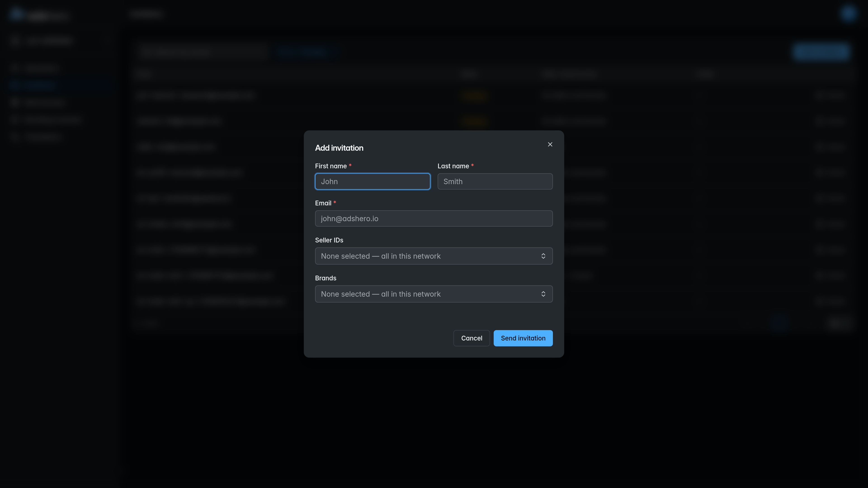Focus the Last name field showing Smith

click(x=495, y=181)
